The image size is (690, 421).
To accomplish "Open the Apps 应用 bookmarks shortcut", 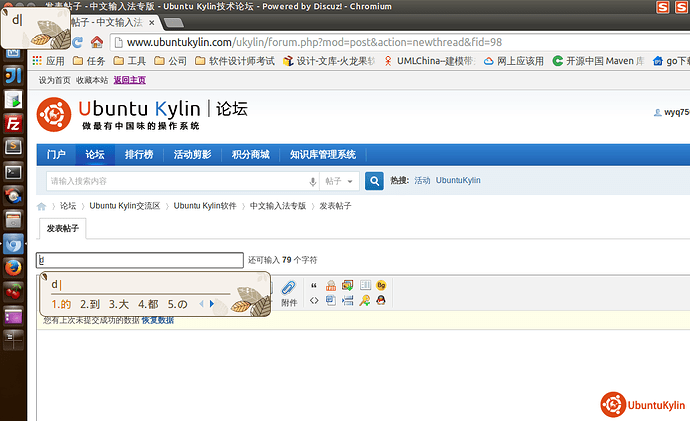I will (x=48, y=61).
